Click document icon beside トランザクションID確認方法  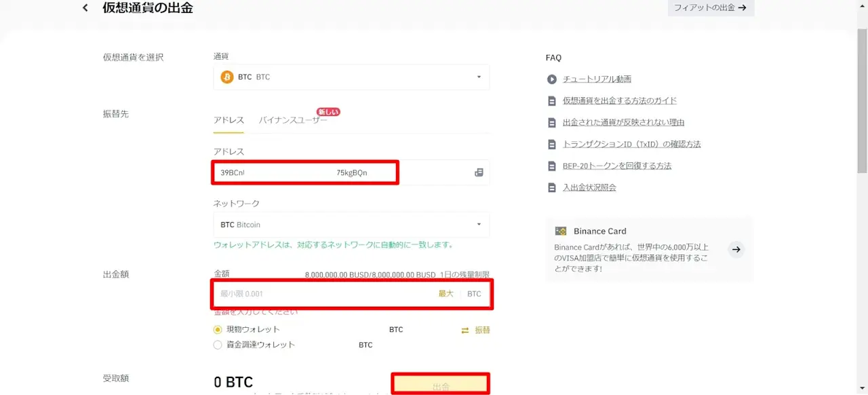click(x=551, y=145)
